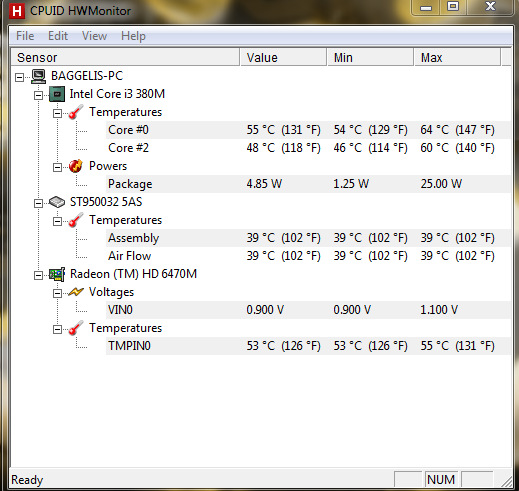
Task: Collapse the BAGGELIS-PC tree node
Action: 20,78
